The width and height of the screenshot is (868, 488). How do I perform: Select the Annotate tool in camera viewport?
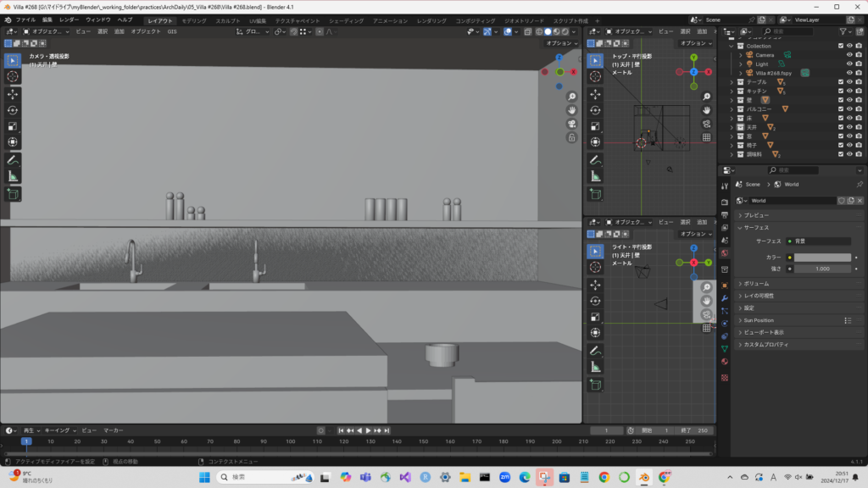pyautogui.click(x=13, y=159)
